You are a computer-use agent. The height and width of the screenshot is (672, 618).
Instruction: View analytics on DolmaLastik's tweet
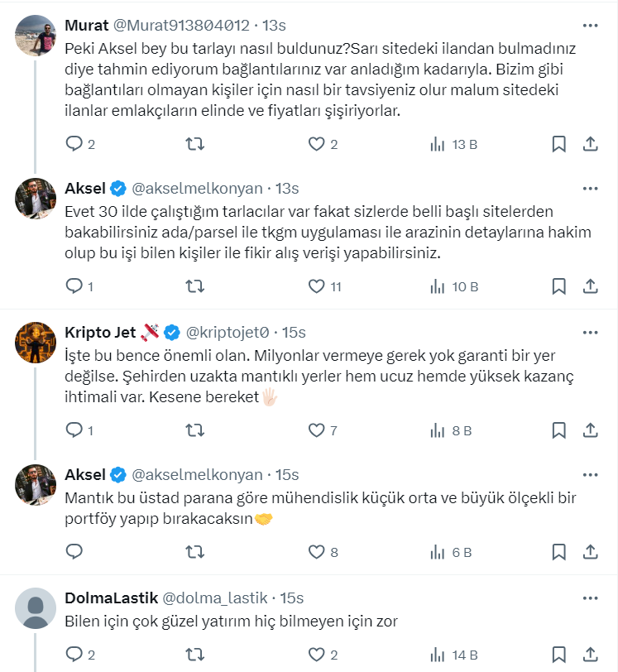pyautogui.click(x=438, y=655)
